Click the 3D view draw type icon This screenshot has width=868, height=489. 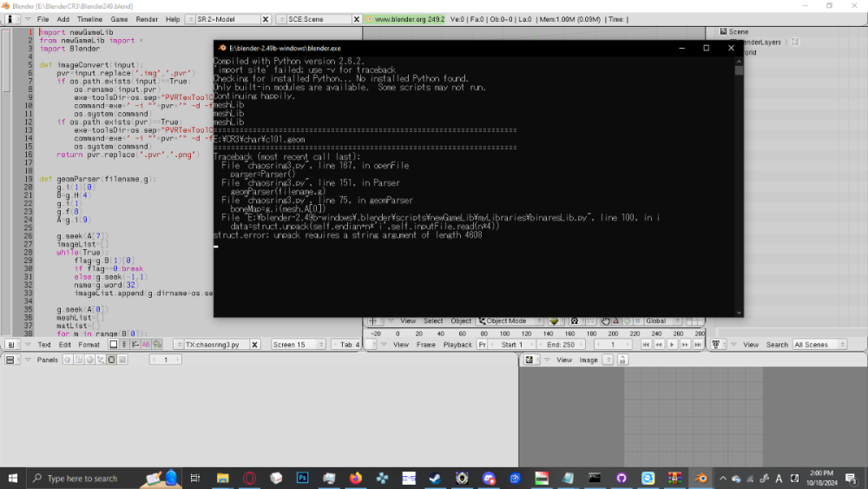554,320
